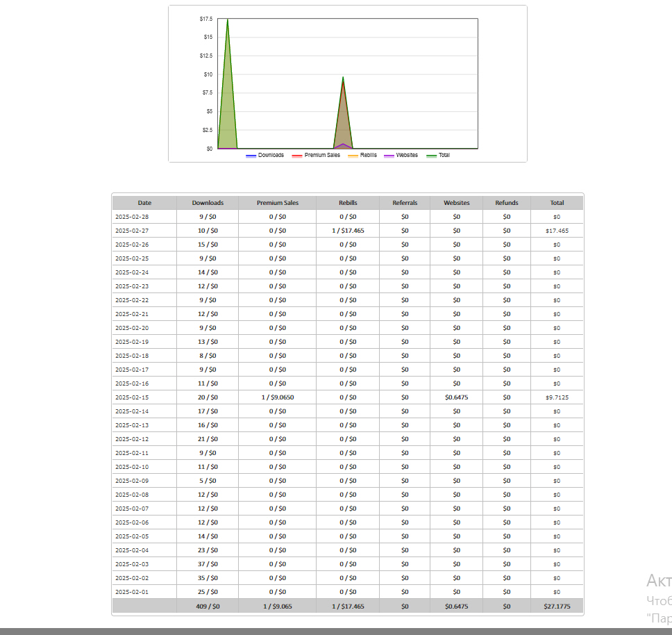The height and width of the screenshot is (635, 672).
Task: Click premium sale value 1 / $9.0650
Action: (278, 397)
